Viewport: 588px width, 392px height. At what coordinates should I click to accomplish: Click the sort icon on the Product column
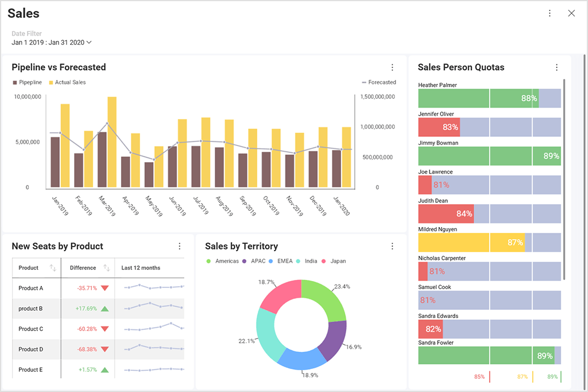(x=53, y=267)
